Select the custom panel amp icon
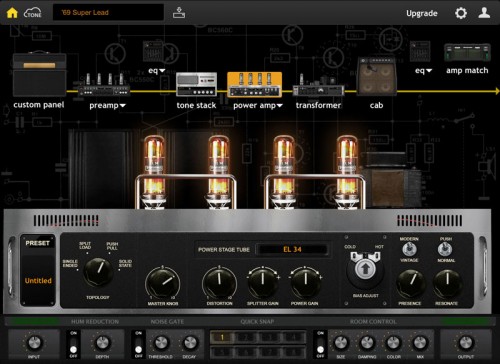Screen dimensions: 500x364 pos(39,74)
